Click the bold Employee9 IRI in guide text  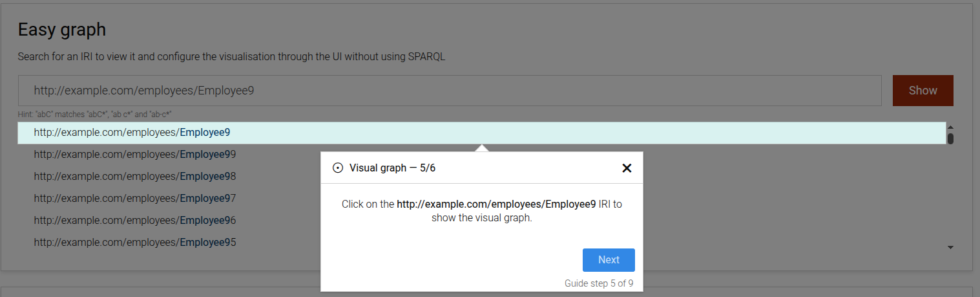pos(495,204)
